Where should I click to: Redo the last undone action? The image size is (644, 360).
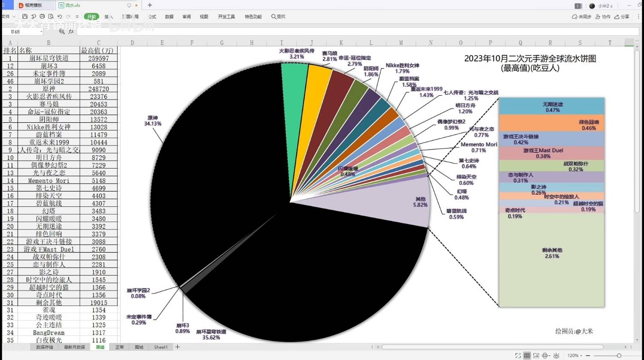coord(69,17)
